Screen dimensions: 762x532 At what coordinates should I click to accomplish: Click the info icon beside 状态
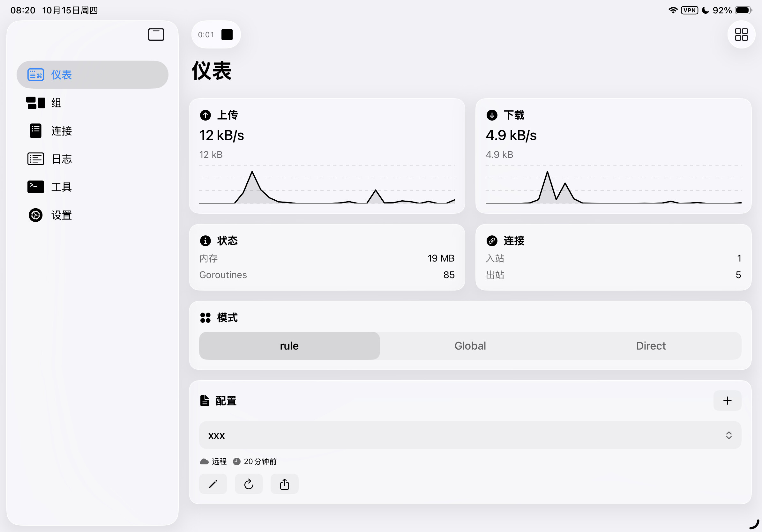(x=205, y=241)
